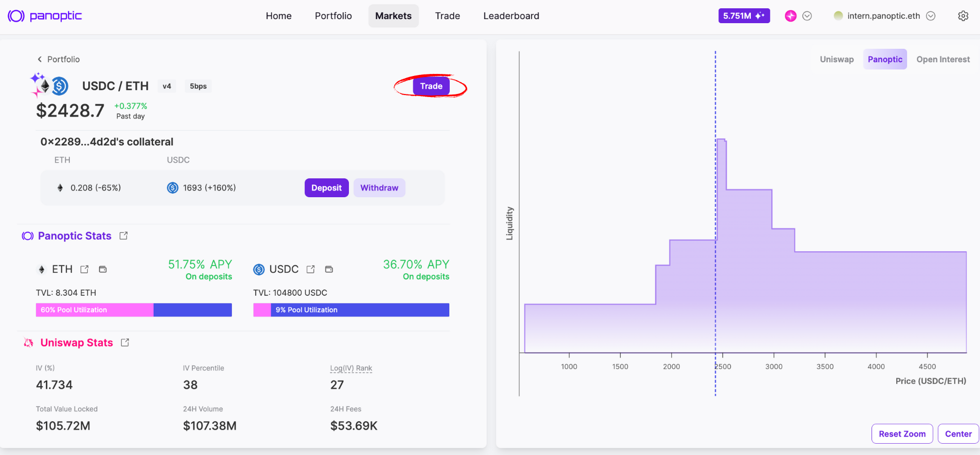The width and height of the screenshot is (980, 455).
Task: Click the 1693 (+160%) USDC balance
Action: pyautogui.click(x=209, y=188)
